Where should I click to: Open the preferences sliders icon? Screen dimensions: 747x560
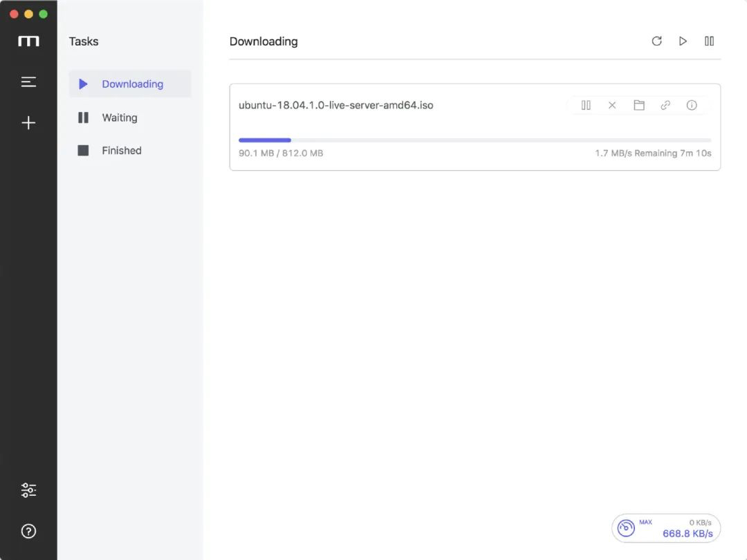(28, 490)
